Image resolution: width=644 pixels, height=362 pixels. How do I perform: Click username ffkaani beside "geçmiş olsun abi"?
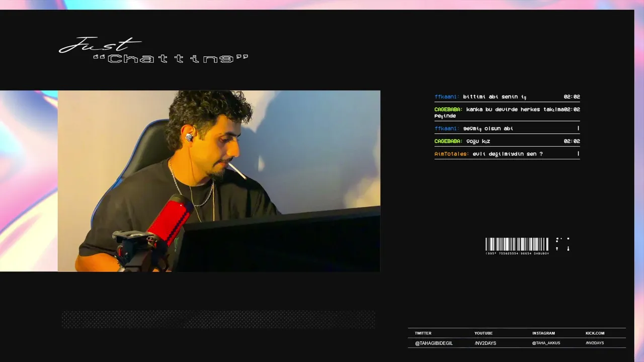(447, 128)
